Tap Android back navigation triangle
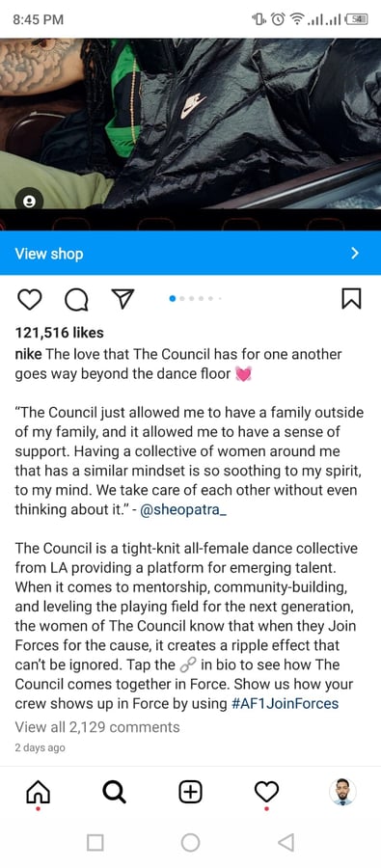The image size is (381, 868). click(x=286, y=842)
